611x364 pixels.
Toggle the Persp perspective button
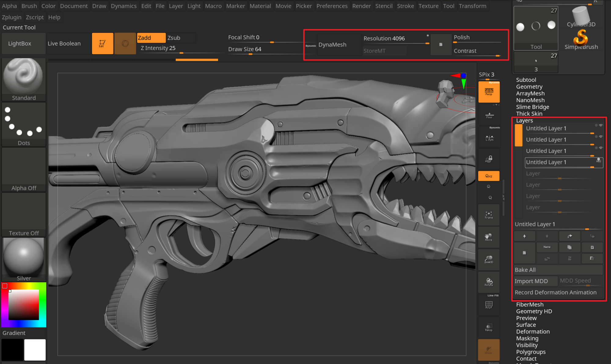[489, 92]
